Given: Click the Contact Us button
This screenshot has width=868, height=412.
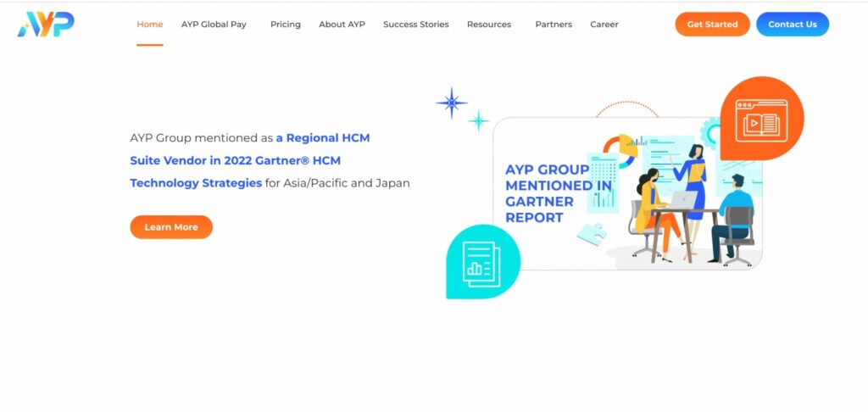Looking at the screenshot, I should [793, 25].
